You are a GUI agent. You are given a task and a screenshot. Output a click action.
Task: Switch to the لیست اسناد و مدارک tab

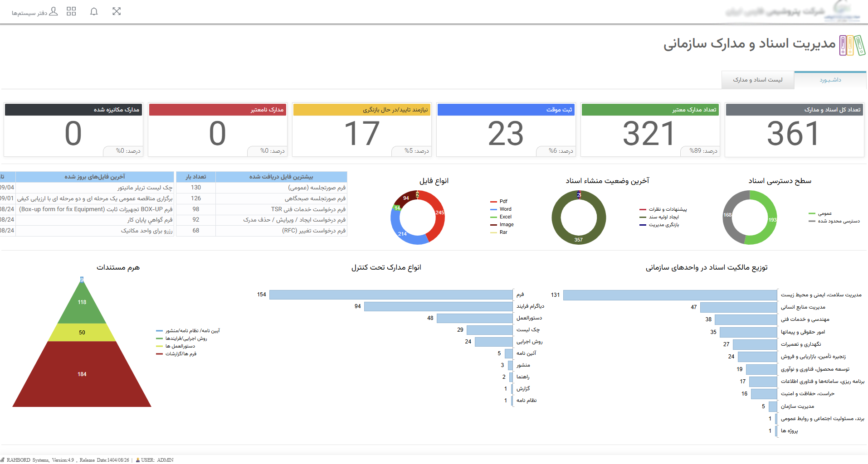[x=758, y=80]
